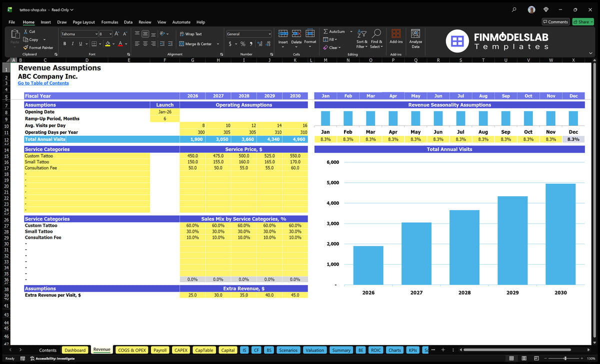This screenshot has height=364, width=600.
Task: Open the font size dropdown
Action: [x=110, y=34]
